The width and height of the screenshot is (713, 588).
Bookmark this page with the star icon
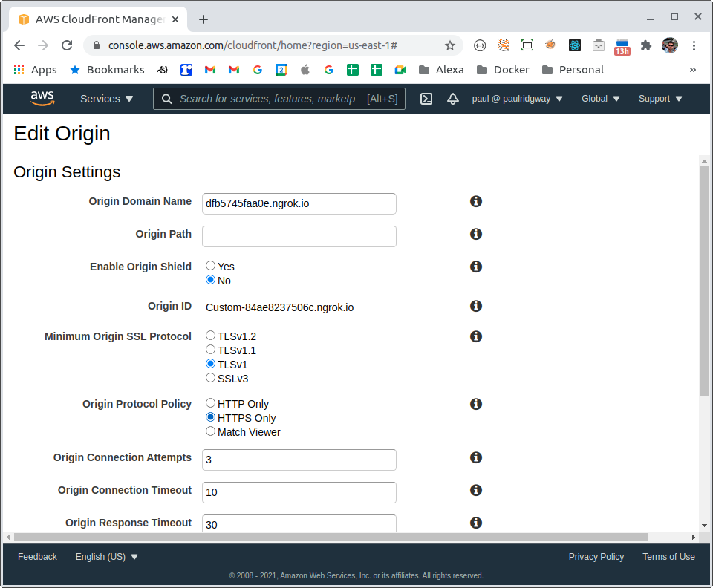pos(450,45)
